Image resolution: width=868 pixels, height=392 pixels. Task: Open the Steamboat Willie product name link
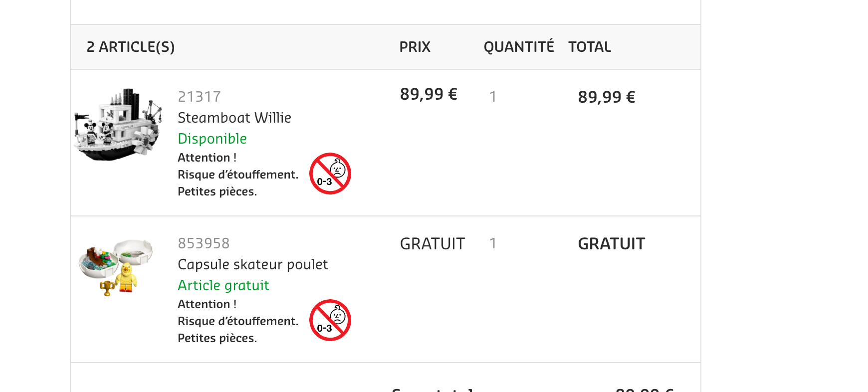coord(234,118)
